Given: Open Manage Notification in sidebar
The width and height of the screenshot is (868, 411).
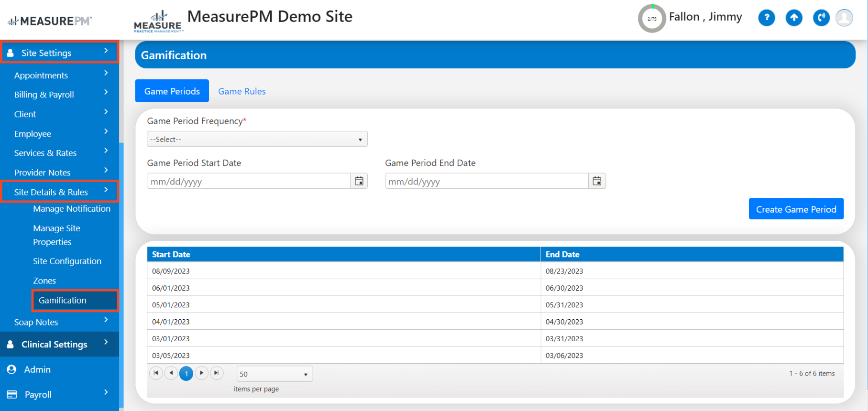Looking at the screenshot, I should (72, 209).
